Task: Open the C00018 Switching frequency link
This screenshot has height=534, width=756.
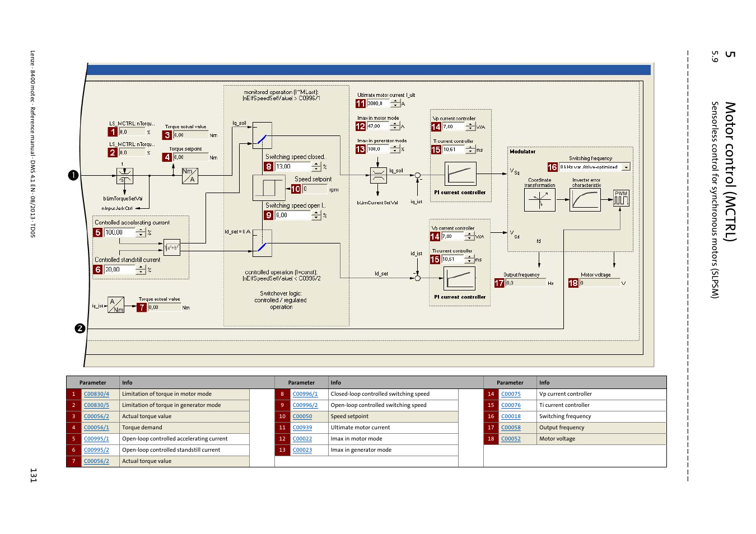Action: click(x=511, y=416)
